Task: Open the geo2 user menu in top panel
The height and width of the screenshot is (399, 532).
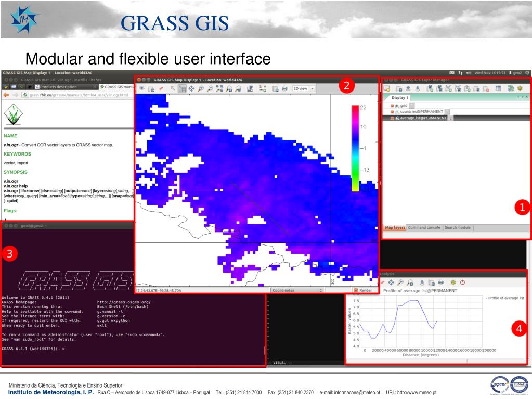Action: (x=515, y=73)
